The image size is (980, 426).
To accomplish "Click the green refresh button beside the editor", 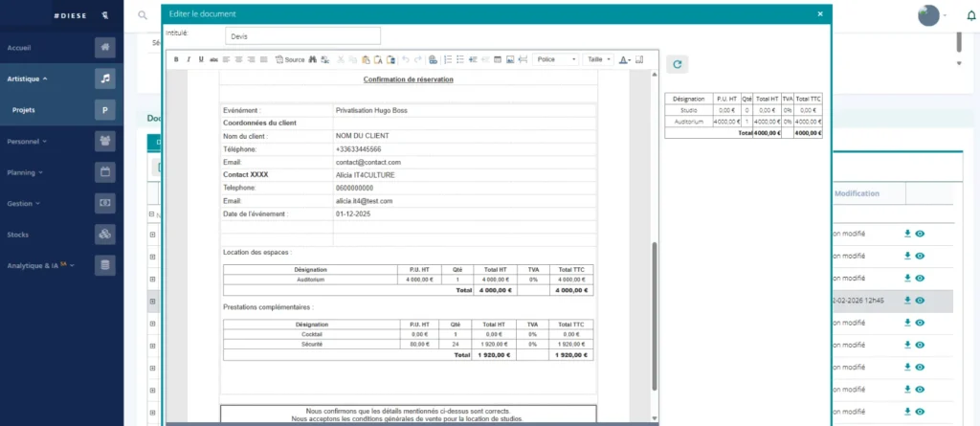I will pyautogui.click(x=677, y=64).
